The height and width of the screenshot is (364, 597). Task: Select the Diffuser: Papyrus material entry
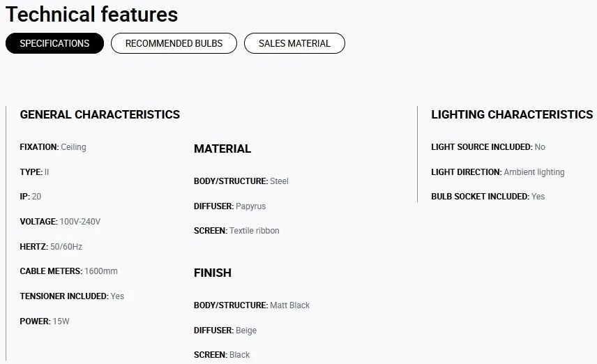229,206
